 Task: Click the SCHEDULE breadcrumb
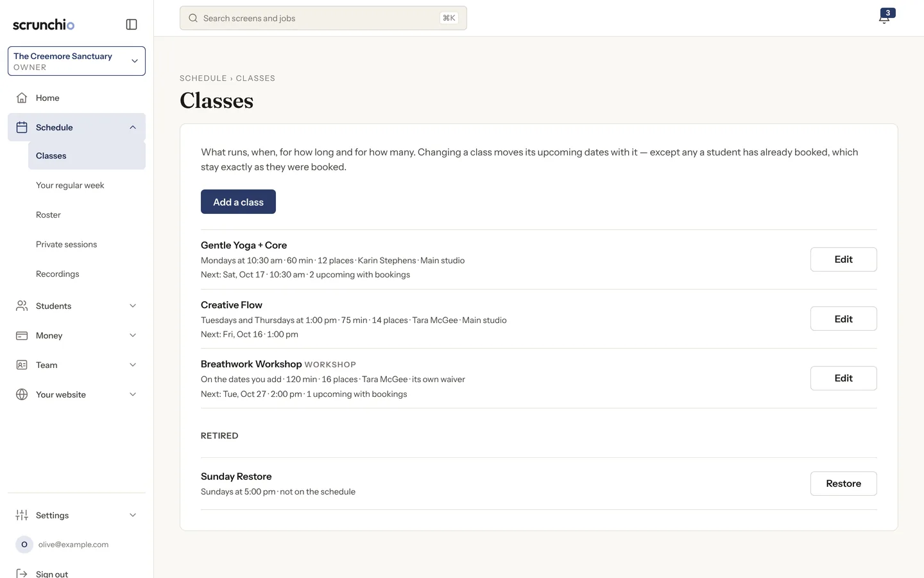(x=203, y=78)
